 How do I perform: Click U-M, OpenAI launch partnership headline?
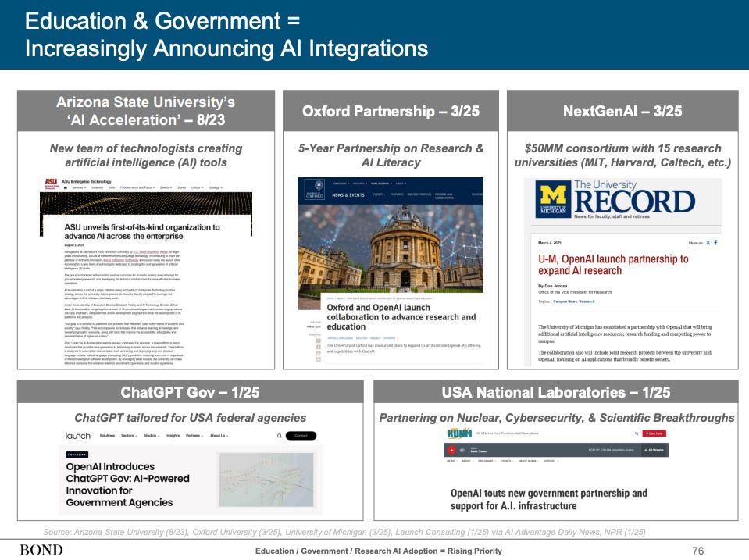click(613, 265)
